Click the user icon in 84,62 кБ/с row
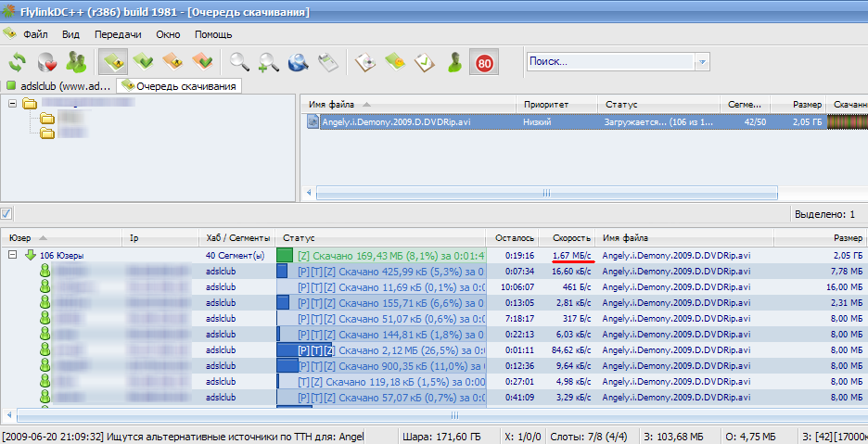 tap(45, 349)
